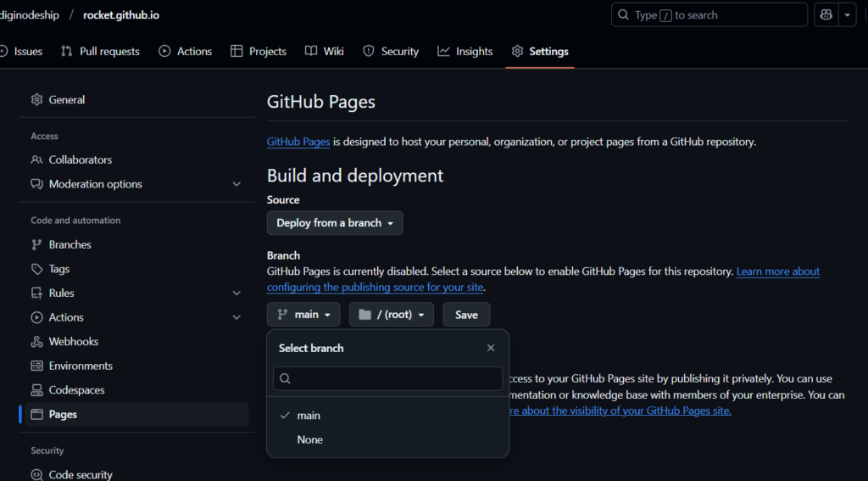Click the Environments icon in sidebar
The height and width of the screenshot is (481, 868).
[x=36, y=366]
